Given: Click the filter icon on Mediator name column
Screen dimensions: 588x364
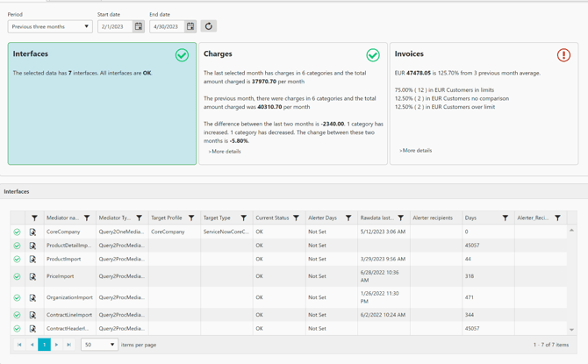Looking at the screenshot, I should (87, 218).
